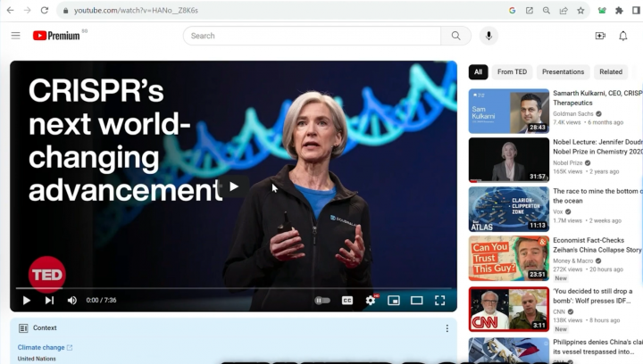Image resolution: width=643 pixels, height=364 pixels.
Task: Open the Climate change context link
Action: [x=41, y=347]
